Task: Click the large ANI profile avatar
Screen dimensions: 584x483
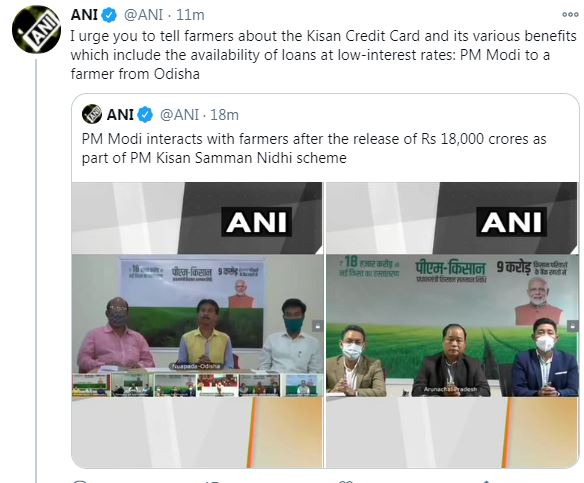Action: tap(36, 29)
